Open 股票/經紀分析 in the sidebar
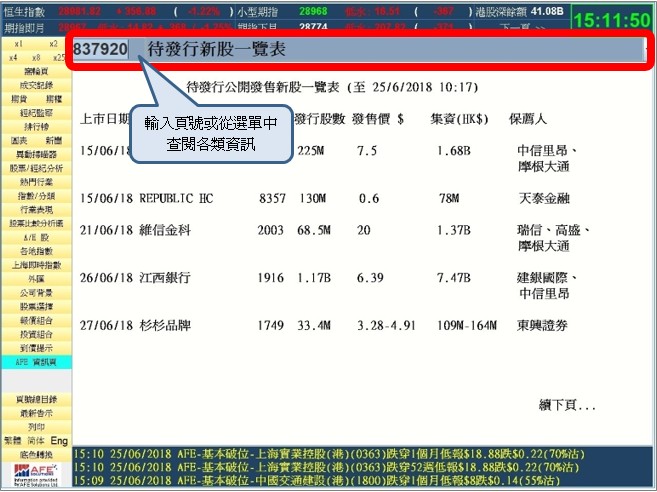 coord(36,168)
